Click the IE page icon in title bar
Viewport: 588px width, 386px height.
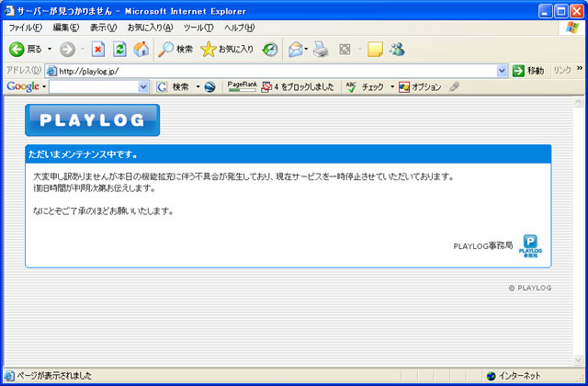tap(9, 11)
